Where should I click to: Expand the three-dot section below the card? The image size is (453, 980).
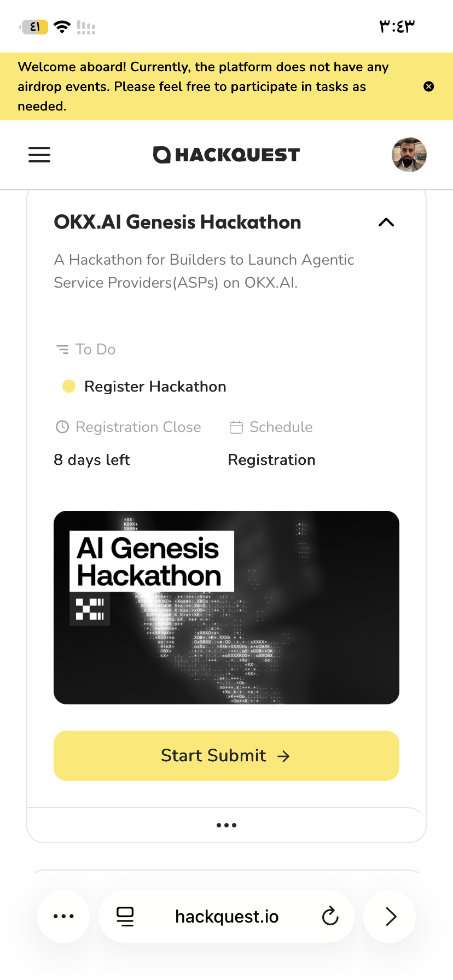[x=226, y=825]
